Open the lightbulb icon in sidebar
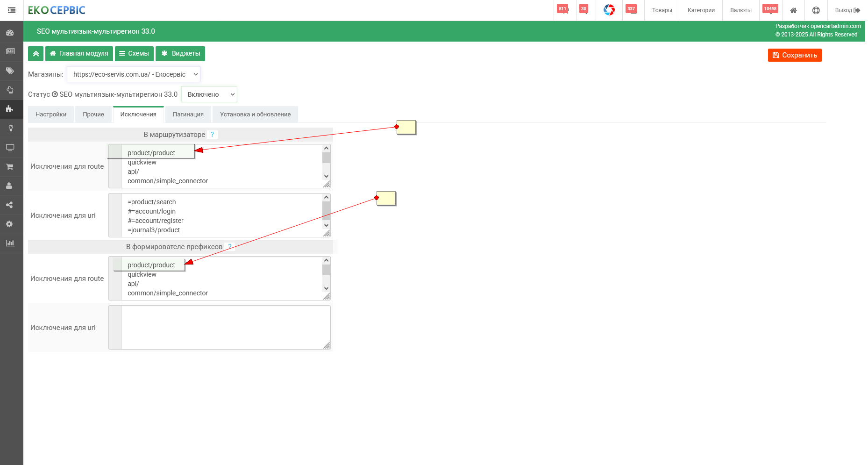This screenshot has width=868, height=465. [x=10, y=128]
